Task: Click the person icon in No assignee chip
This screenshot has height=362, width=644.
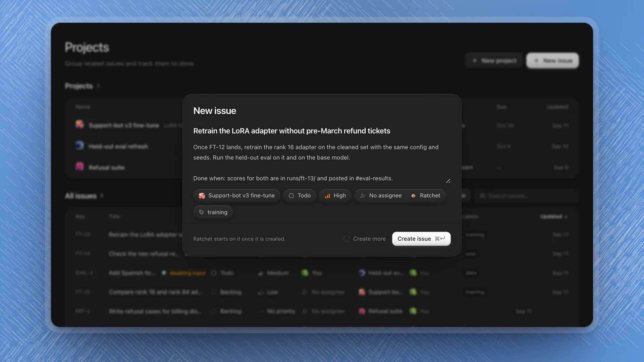Action: pos(363,196)
